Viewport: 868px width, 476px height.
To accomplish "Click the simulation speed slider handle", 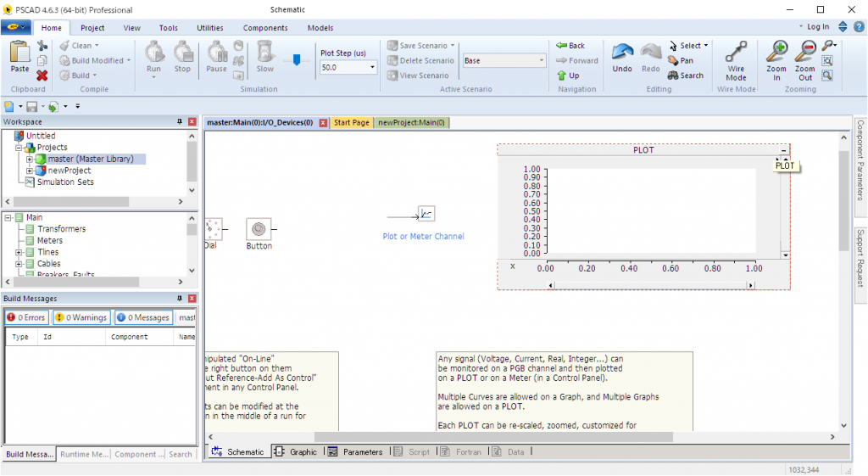I will 296,60.
